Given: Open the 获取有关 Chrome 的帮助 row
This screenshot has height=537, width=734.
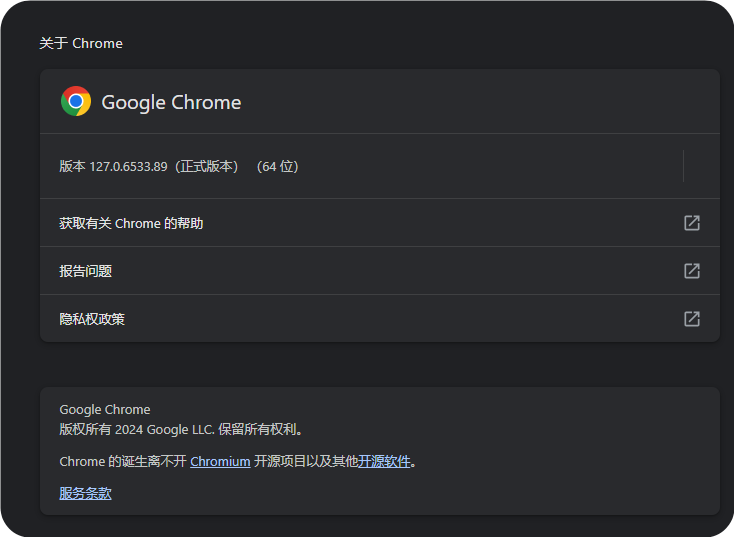Looking at the screenshot, I should [380, 223].
